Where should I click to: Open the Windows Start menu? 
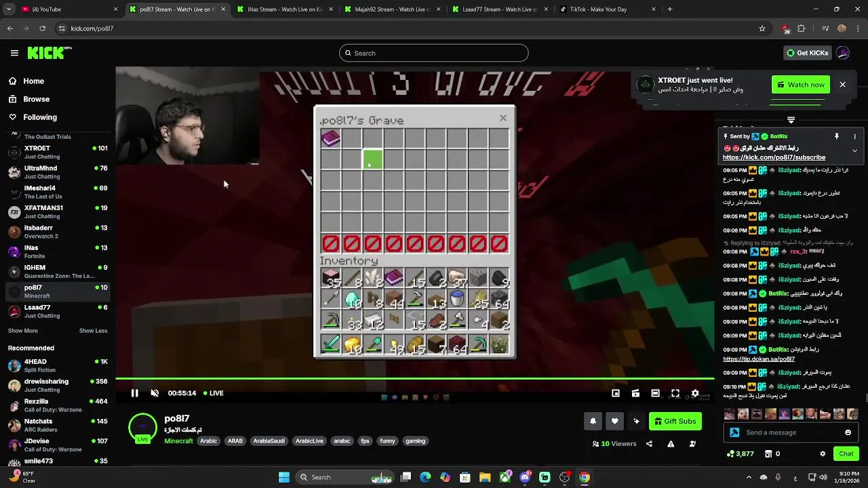(x=284, y=477)
